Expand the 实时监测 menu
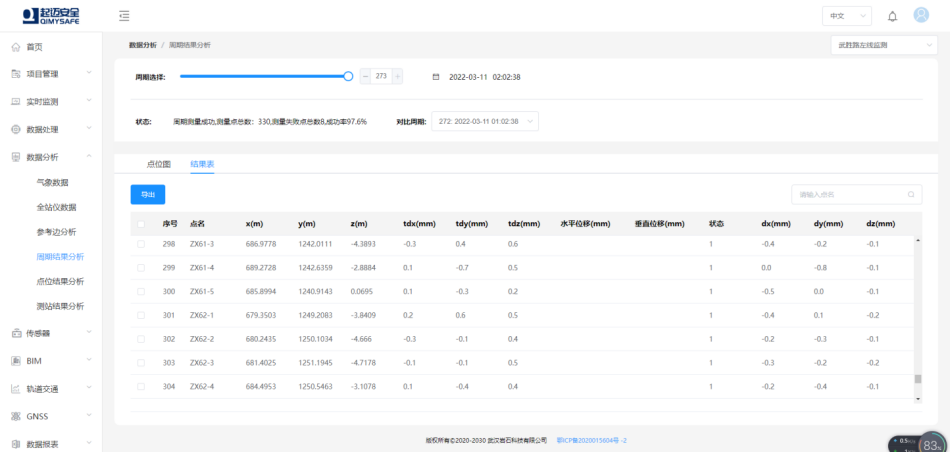 tap(89, 101)
